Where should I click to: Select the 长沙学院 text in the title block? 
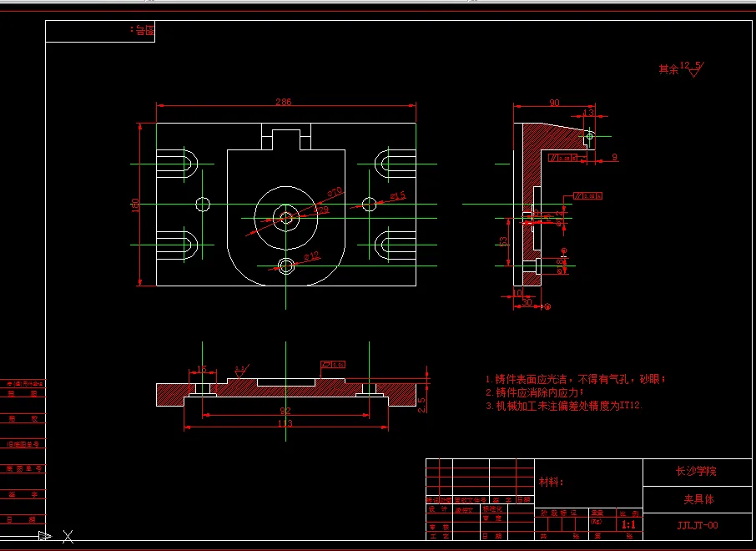click(x=698, y=470)
